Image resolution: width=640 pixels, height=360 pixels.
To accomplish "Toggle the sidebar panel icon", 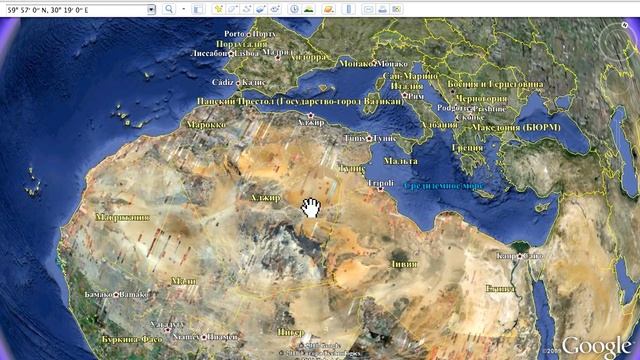I will click(198, 9).
